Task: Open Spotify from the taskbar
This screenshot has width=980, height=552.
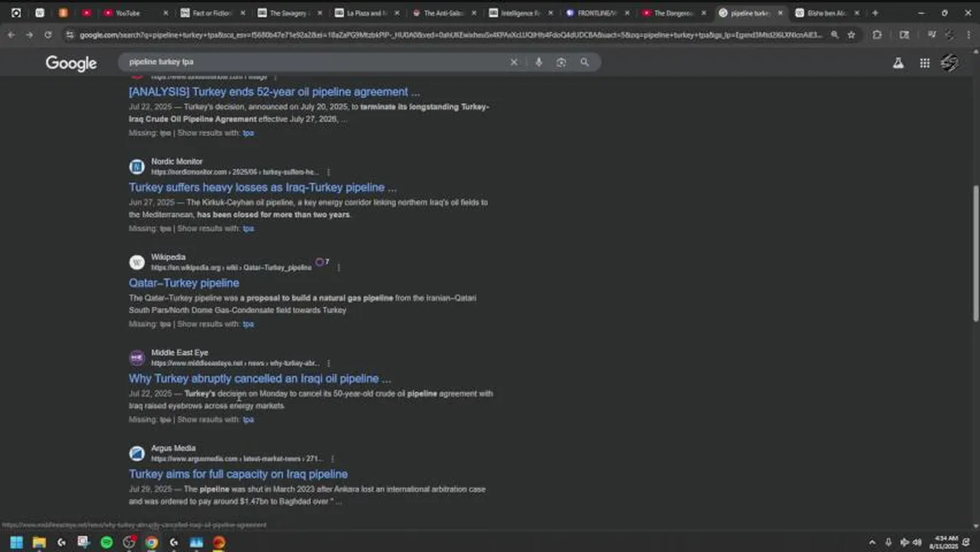Action: coord(107,542)
